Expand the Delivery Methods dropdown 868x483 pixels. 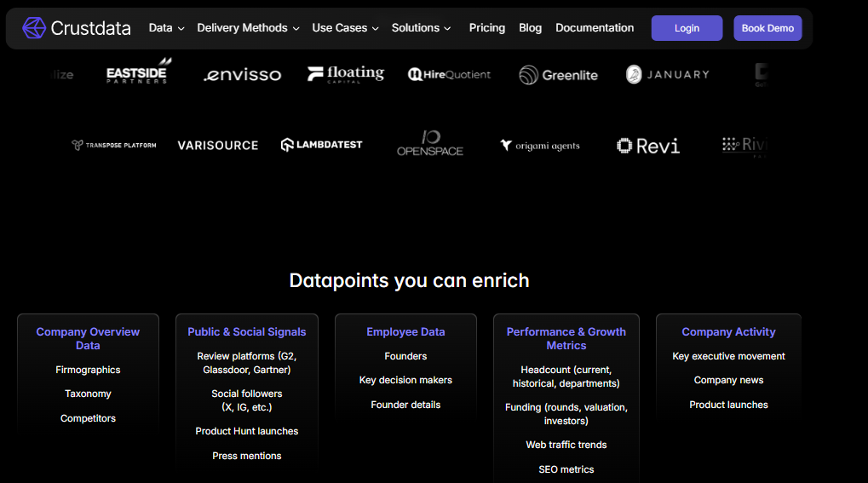click(248, 28)
